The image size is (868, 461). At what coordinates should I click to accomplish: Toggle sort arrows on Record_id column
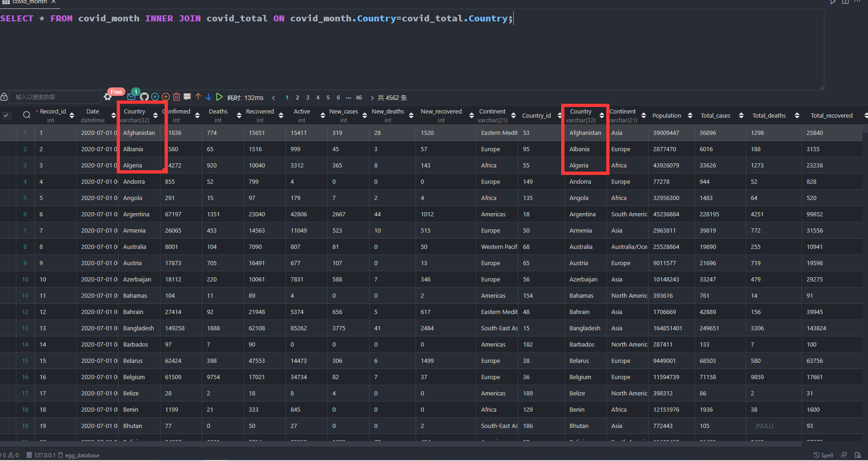click(x=72, y=115)
